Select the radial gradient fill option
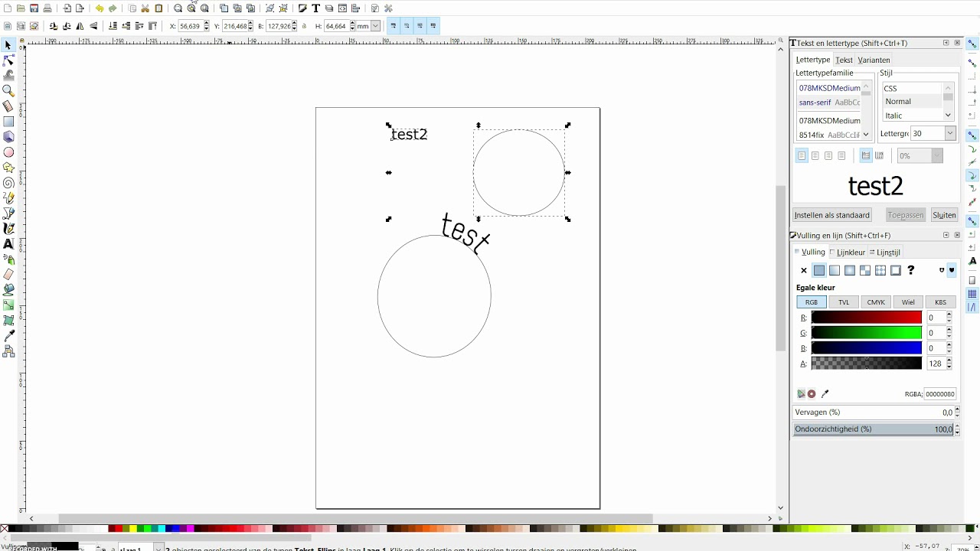The height and width of the screenshot is (551, 980). coord(850,270)
